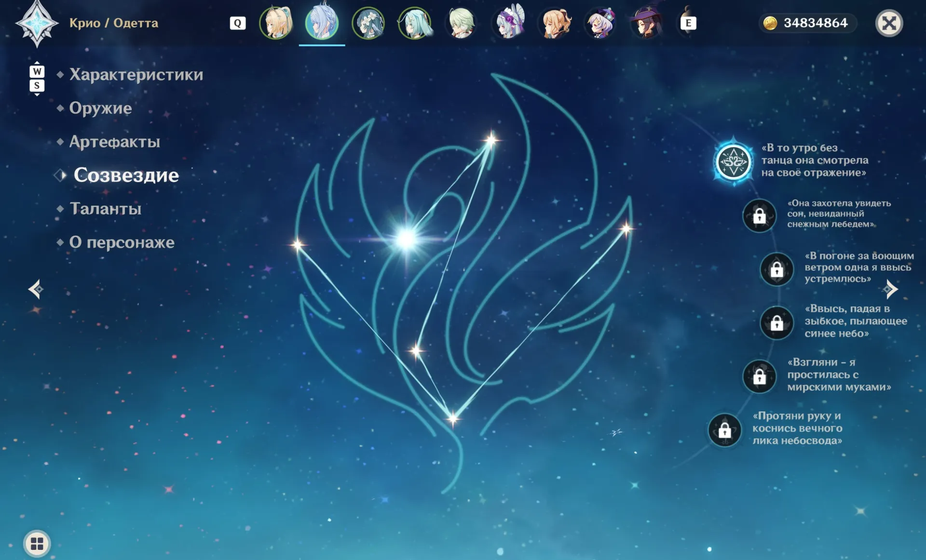Open the four-square grid button
This screenshot has height=560, width=926.
point(37,544)
